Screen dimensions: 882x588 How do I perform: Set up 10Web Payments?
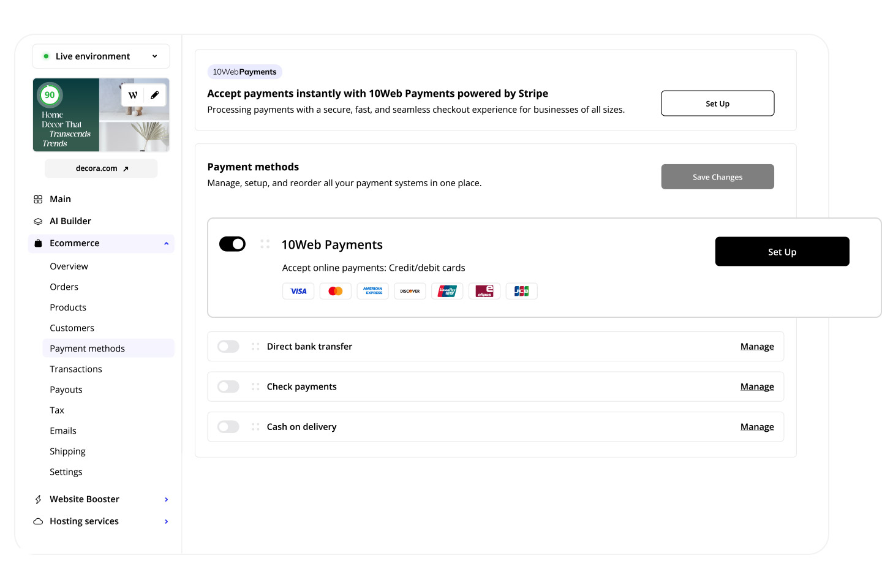(782, 251)
